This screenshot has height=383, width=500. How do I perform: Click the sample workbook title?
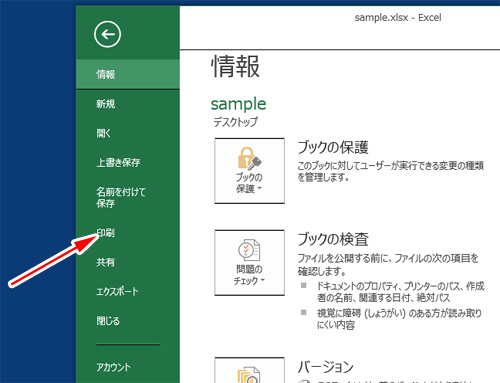[x=238, y=104]
